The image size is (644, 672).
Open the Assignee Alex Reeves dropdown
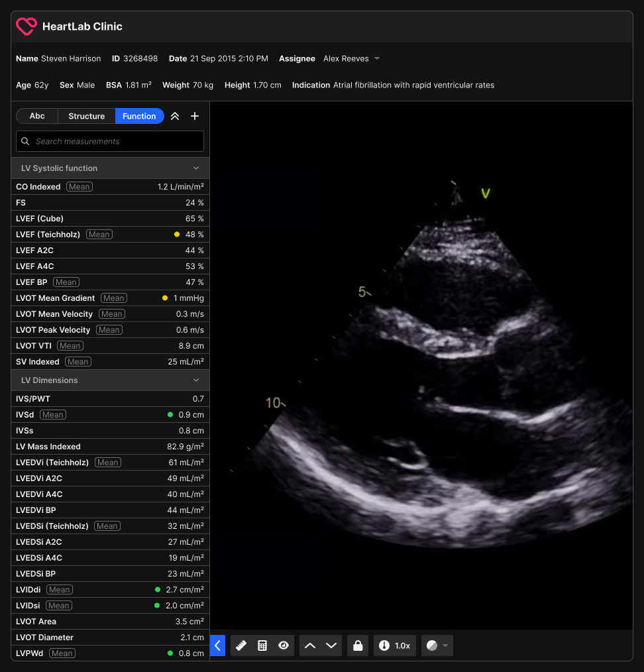click(351, 59)
